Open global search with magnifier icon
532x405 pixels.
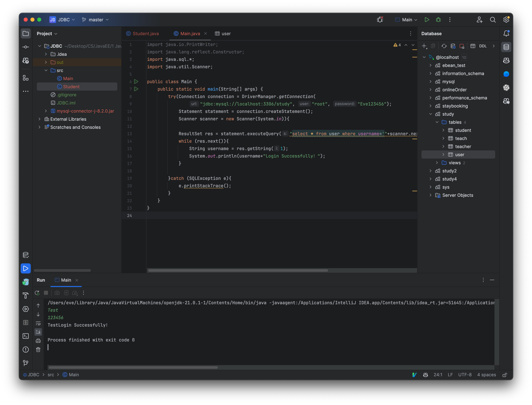tap(493, 20)
